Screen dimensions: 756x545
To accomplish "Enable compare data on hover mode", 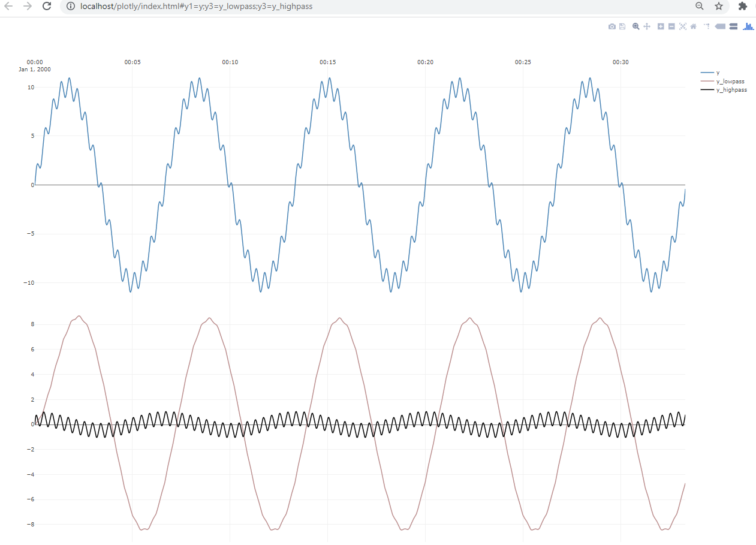I will point(733,26).
